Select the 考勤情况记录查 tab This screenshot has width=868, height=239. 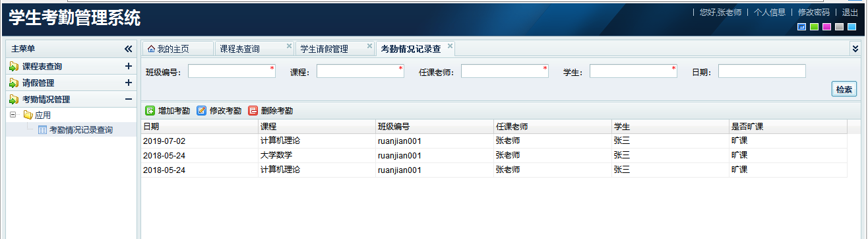point(416,48)
